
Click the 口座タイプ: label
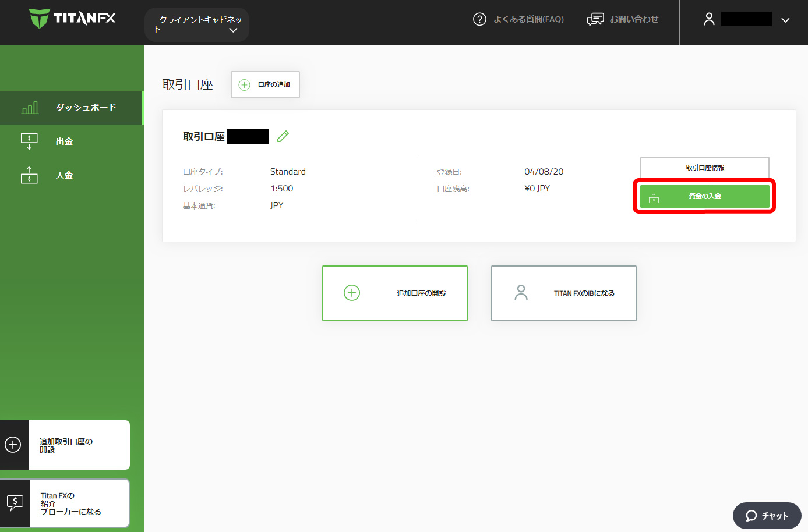point(203,172)
